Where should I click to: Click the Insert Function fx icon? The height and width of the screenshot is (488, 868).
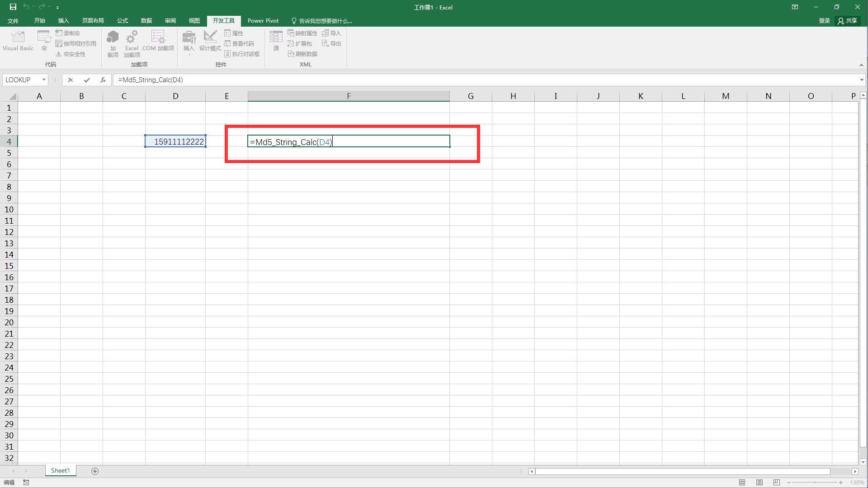coord(103,80)
